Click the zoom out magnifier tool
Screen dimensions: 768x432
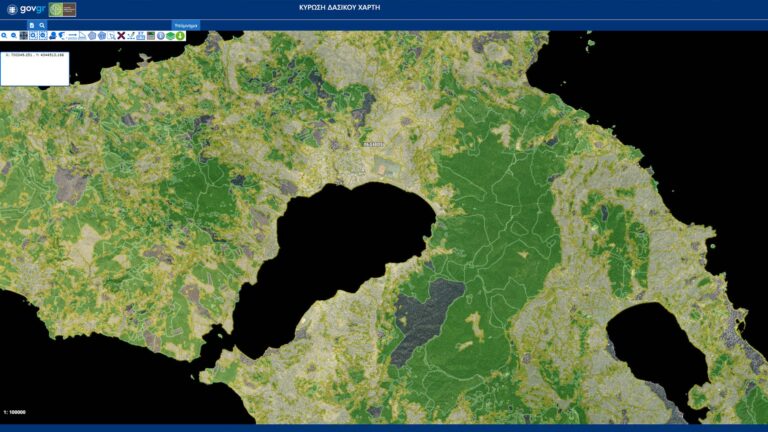pyautogui.click(x=14, y=36)
